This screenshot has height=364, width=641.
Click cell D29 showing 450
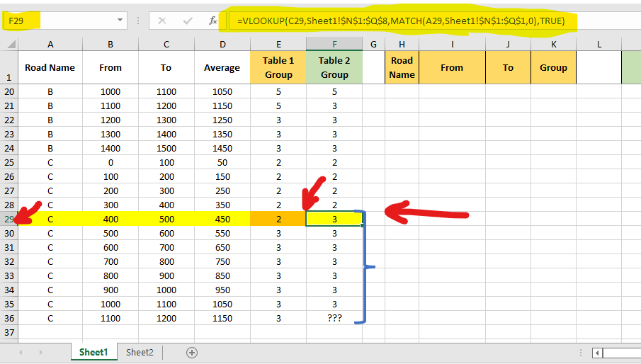coord(222,219)
